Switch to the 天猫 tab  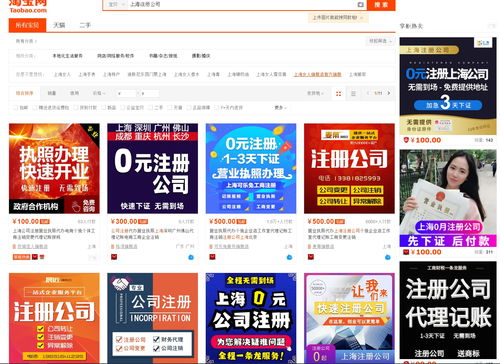click(x=59, y=25)
